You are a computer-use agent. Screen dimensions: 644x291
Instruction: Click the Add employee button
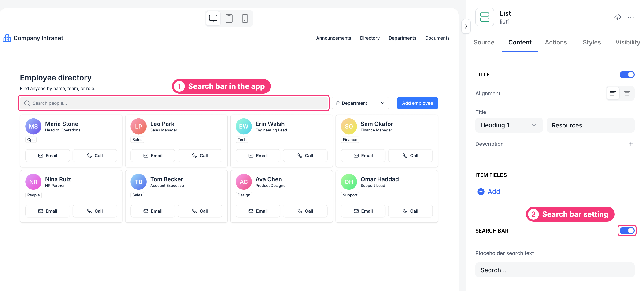point(417,103)
